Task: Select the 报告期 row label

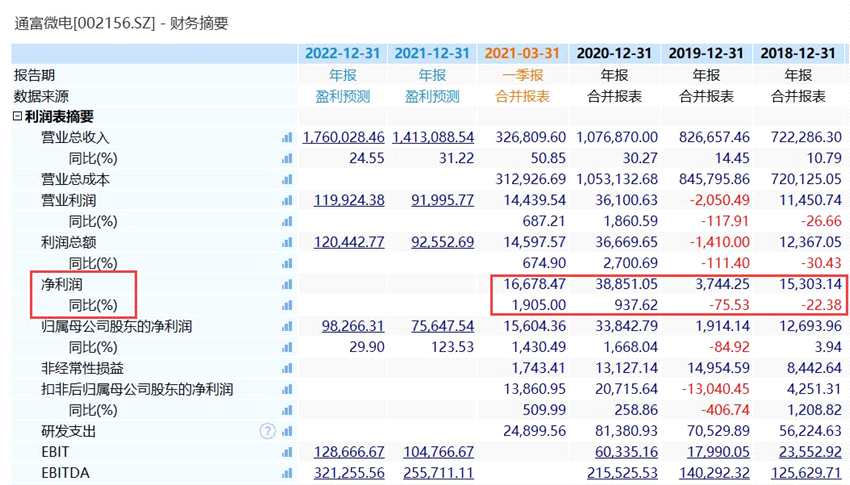Action: coord(34,75)
